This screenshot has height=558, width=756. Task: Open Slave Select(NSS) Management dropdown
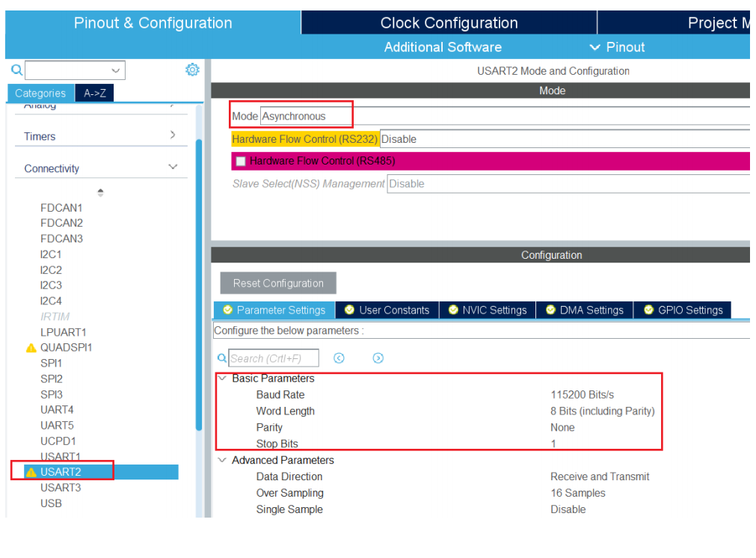[568, 184]
